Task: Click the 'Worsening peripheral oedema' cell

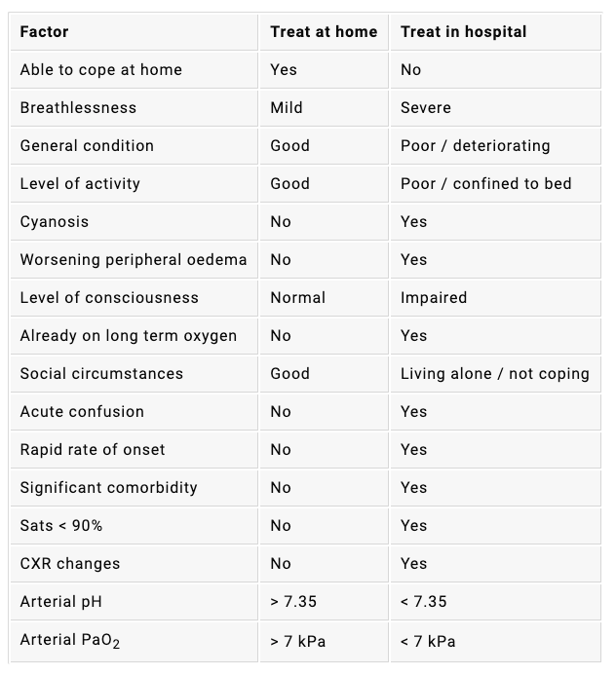Action: 133,260
